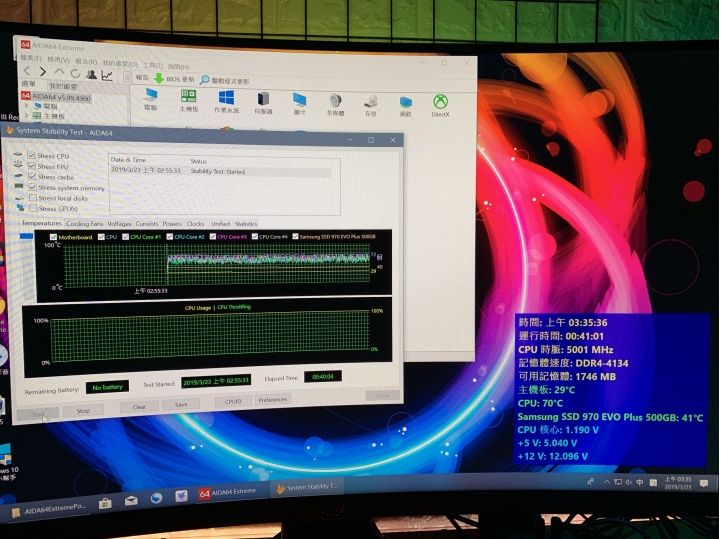721x539 pixels.
Task: Switch to Clocks tab
Action: (x=196, y=224)
